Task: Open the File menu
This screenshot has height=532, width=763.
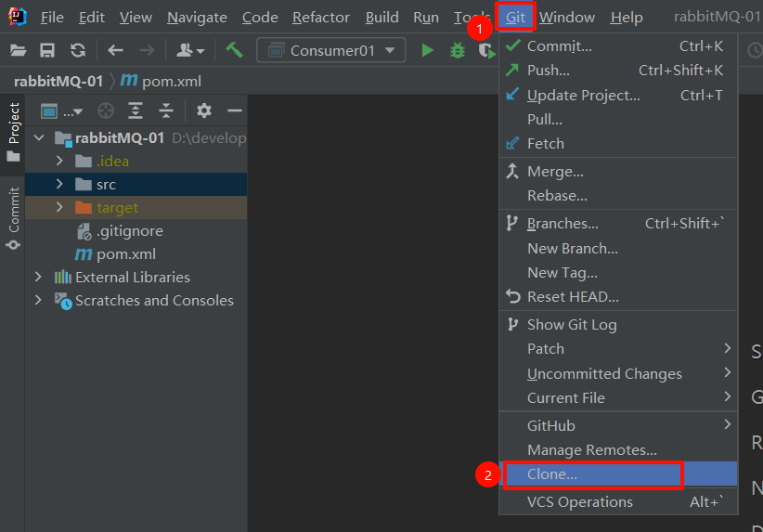Action: point(52,18)
